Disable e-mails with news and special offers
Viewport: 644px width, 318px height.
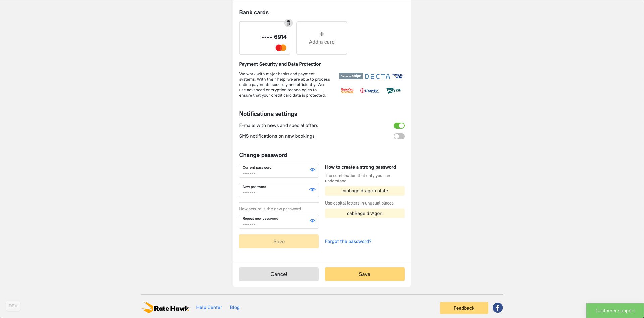tap(399, 126)
